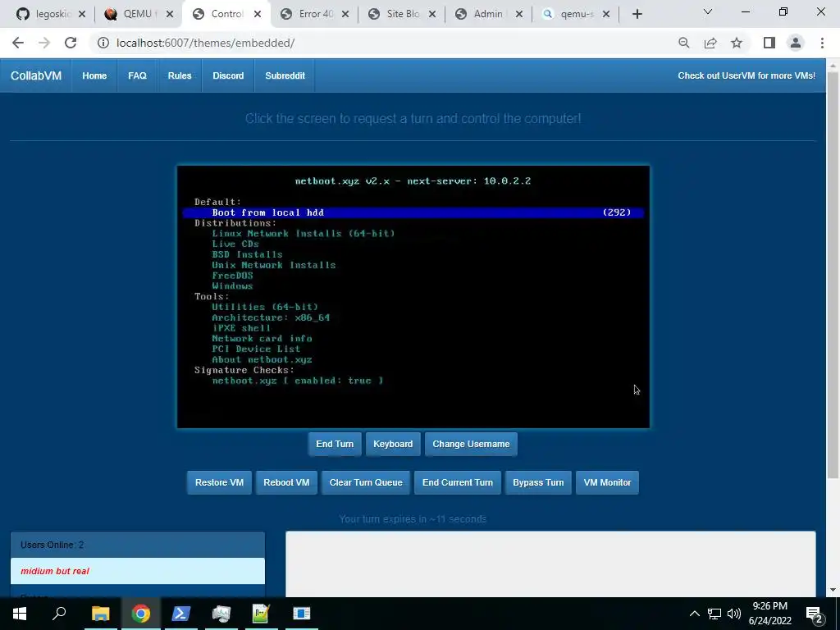This screenshot has width=840, height=630.
Task: Click the Reboot VM button
Action: click(286, 482)
